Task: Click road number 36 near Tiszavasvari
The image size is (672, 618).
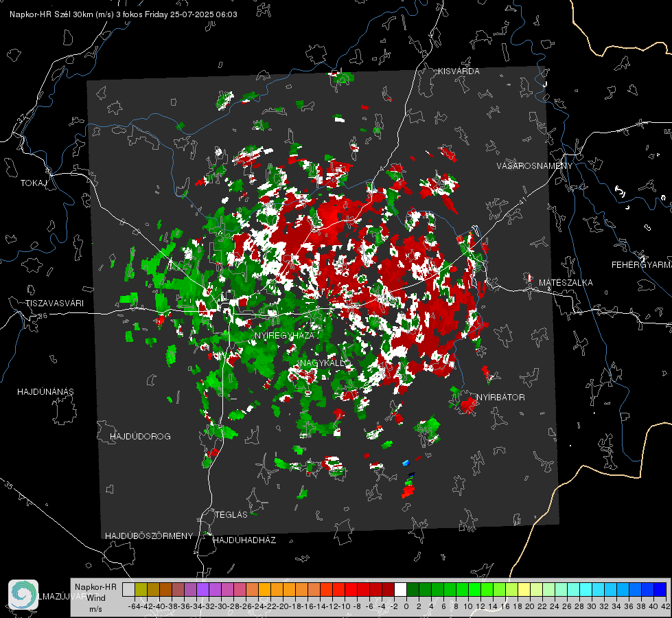Action: pos(43,316)
